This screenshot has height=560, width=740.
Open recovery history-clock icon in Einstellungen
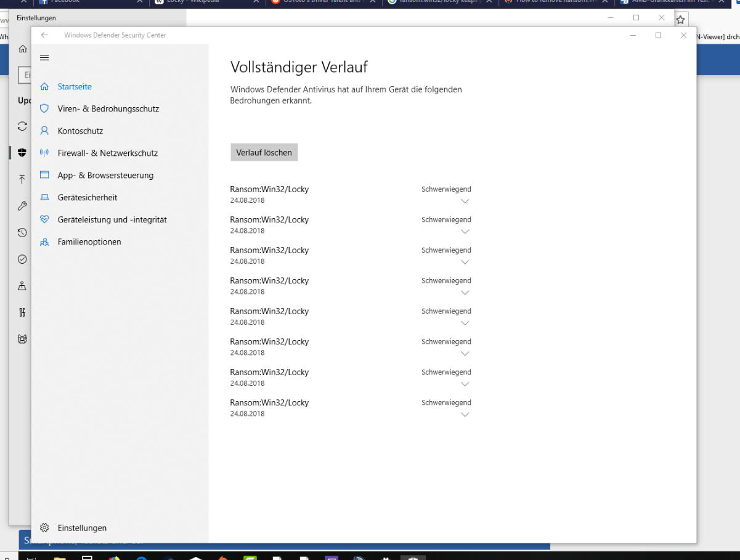point(22,232)
